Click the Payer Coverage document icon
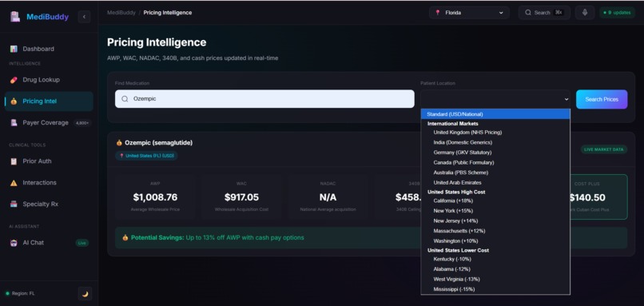The height and width of the screenshot is (306, 644). click(14, 122)
